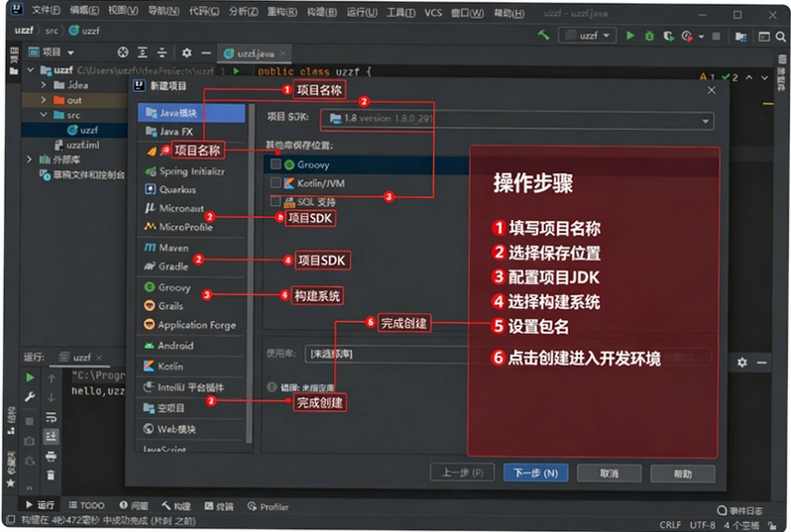Expand all nodes in project panel

tap(143, 53)
